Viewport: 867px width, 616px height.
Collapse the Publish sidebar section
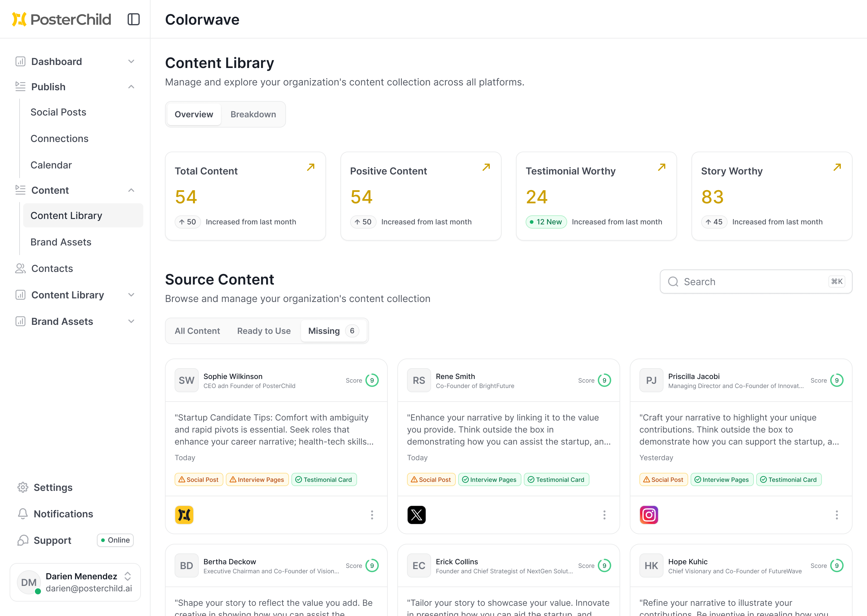131,87
